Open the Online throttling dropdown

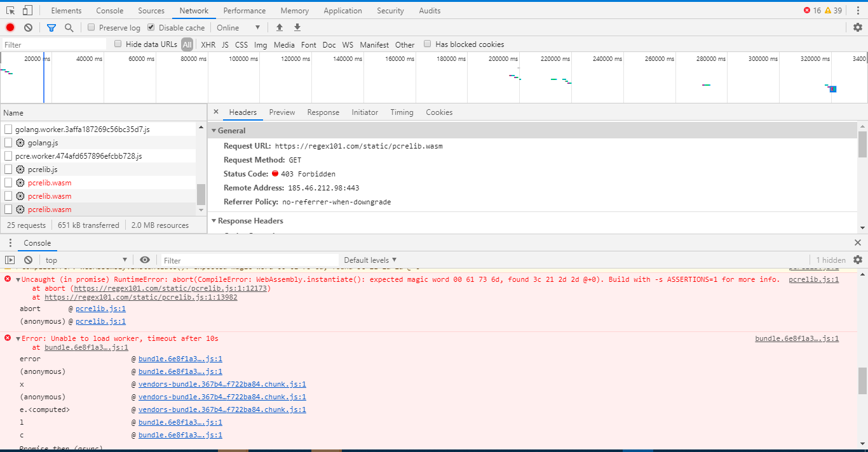click(239, 27)
